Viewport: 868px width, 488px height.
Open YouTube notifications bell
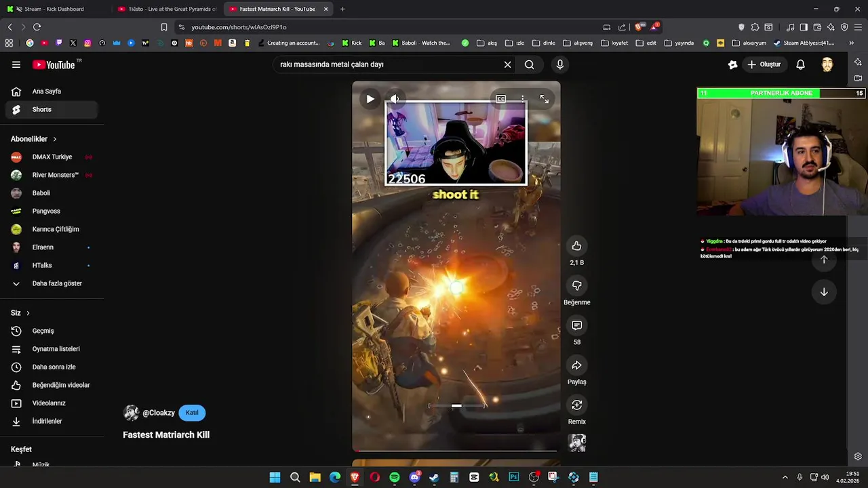point(800,64)
